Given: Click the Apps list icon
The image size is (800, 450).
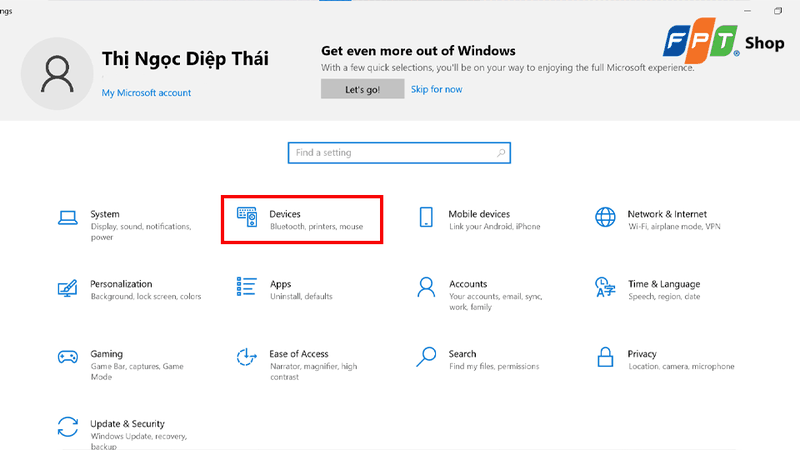Looking at the screenshot, I should point(246,286).
